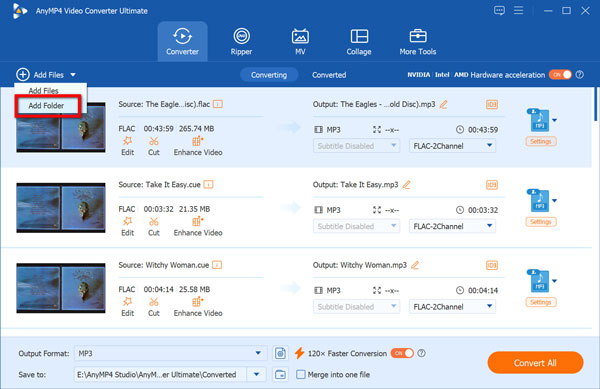The image size is (600, 389).
Task: Open Subtitle Disabled dropdown for The Eagles file
Action: click(x=356, y=146)
